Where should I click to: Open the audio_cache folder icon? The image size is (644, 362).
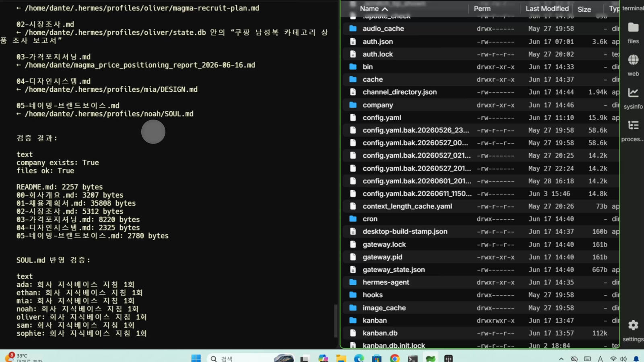(353, 29)
